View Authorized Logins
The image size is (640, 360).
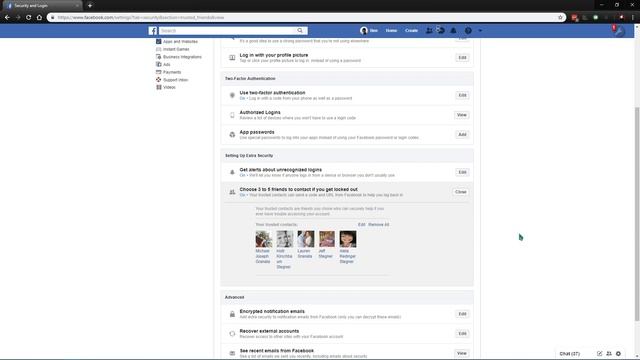tap(462, 115)
